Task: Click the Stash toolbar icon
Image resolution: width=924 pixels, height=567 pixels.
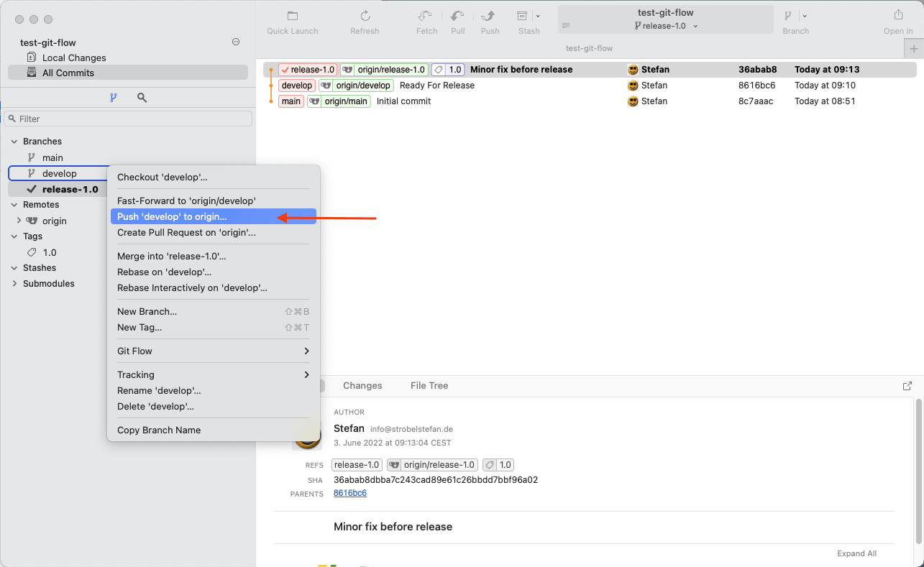Action: [523, 17]
